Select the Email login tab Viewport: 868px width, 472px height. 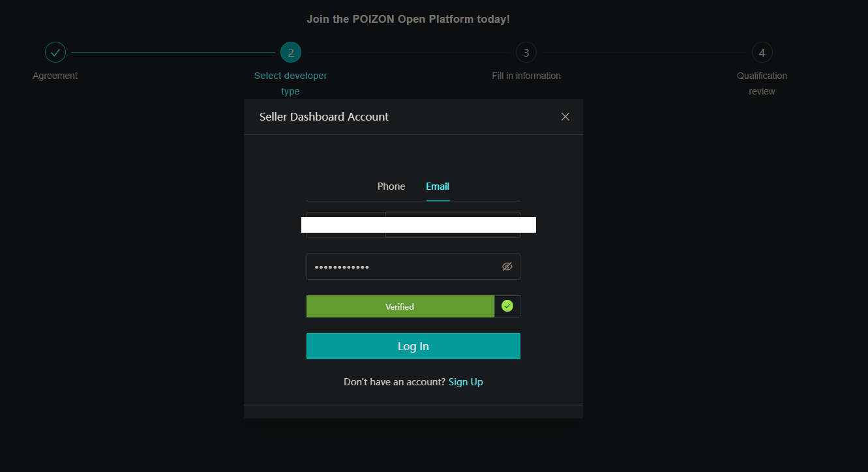(438, 186)
